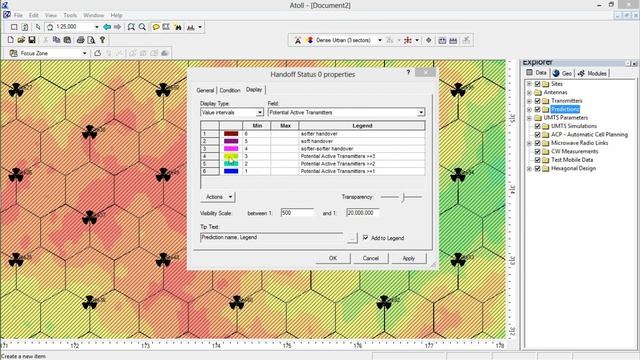Click the Help question mark toolbar icon

102,40
